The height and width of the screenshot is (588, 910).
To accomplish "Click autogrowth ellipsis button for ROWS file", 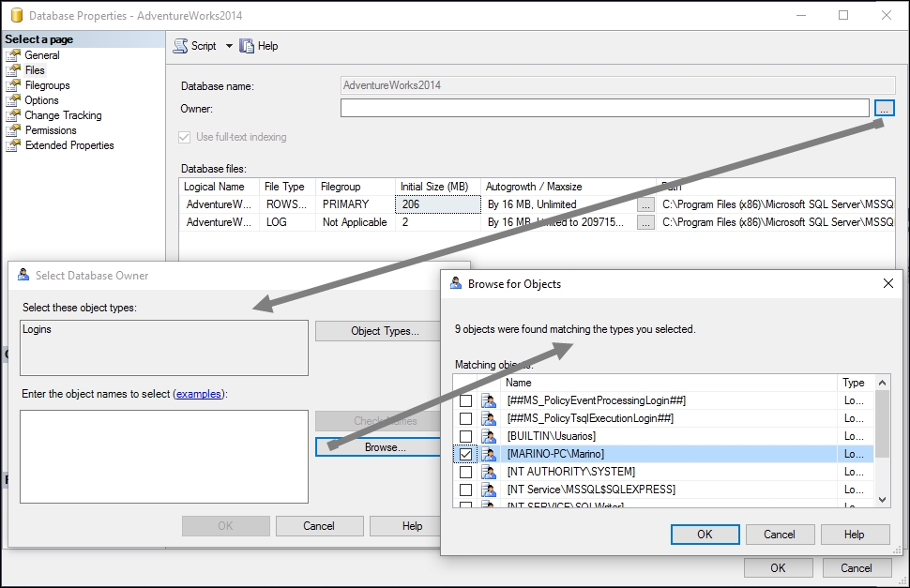I will click(x=645, y=204).
